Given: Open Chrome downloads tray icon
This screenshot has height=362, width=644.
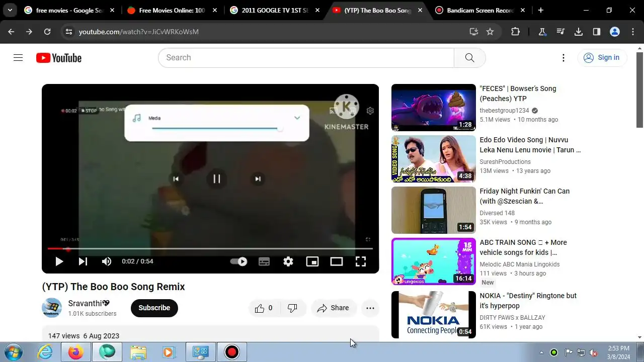Looking at the screenshot, I should point(579,32).
